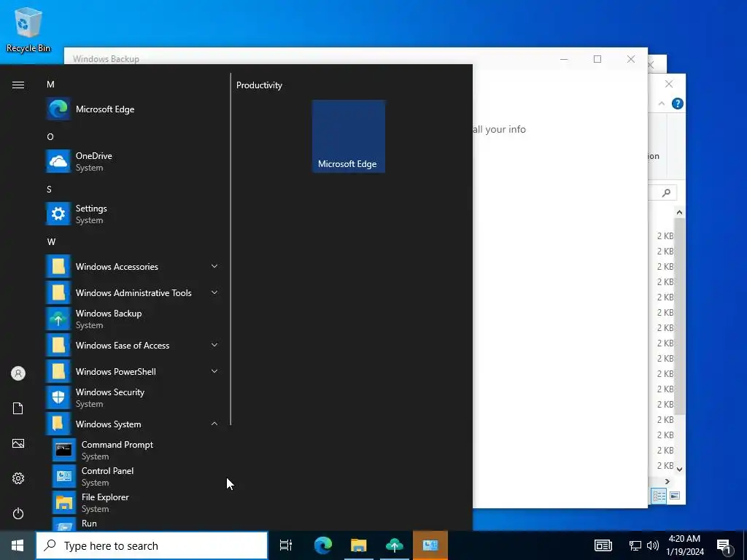Open Windows Backup from the app list
The width and height of the screenshot is (747, 560).
(x=133, y=319)
